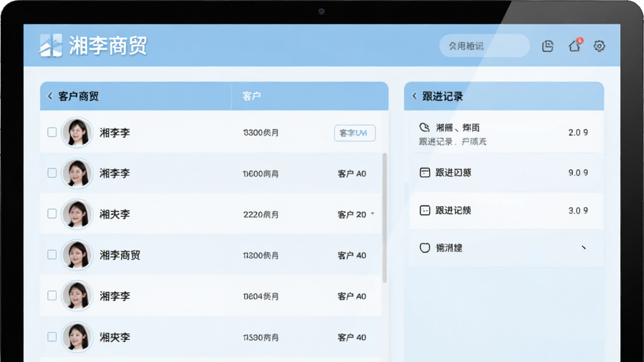
Task: Open avatar of 11590 customer row
Action: tap(77, 337)
